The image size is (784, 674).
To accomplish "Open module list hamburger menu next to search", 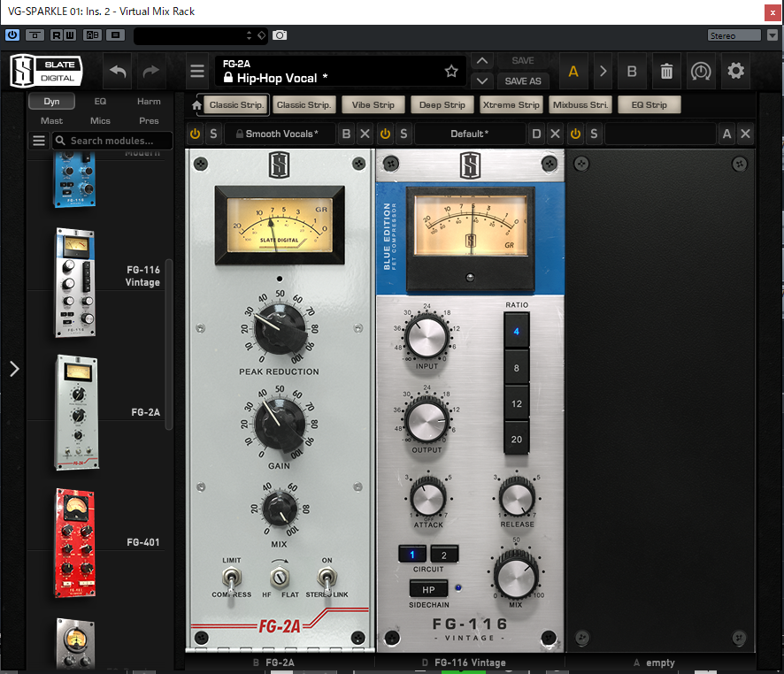I will pyautogui.click(x=39, y=141).
